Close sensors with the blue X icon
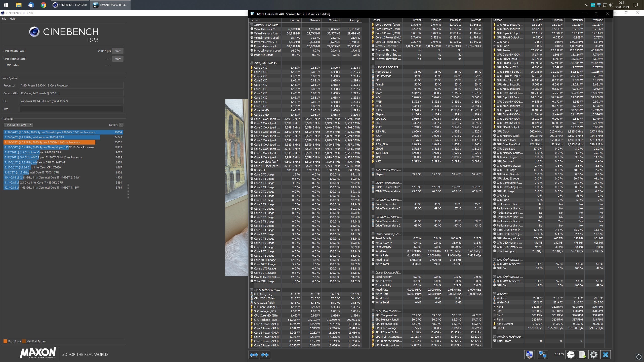This screenshot has height=362, width=644. (605, 355)
